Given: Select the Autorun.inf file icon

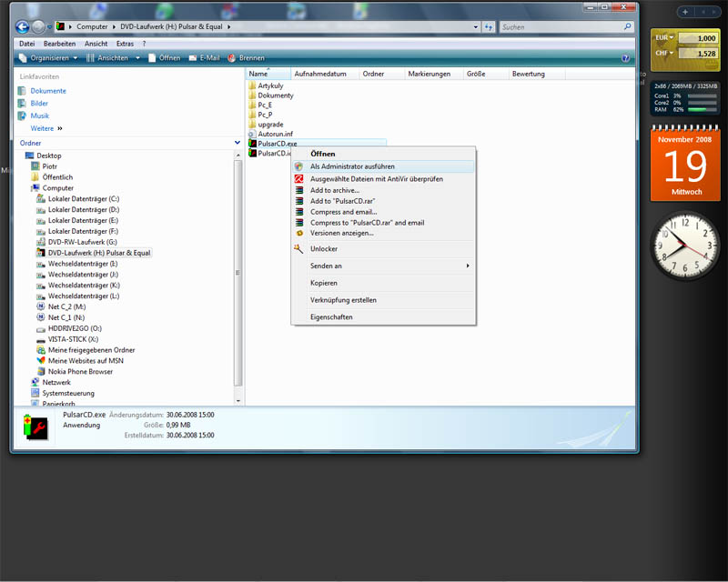Looking at the screenshot, I should 253,134.
